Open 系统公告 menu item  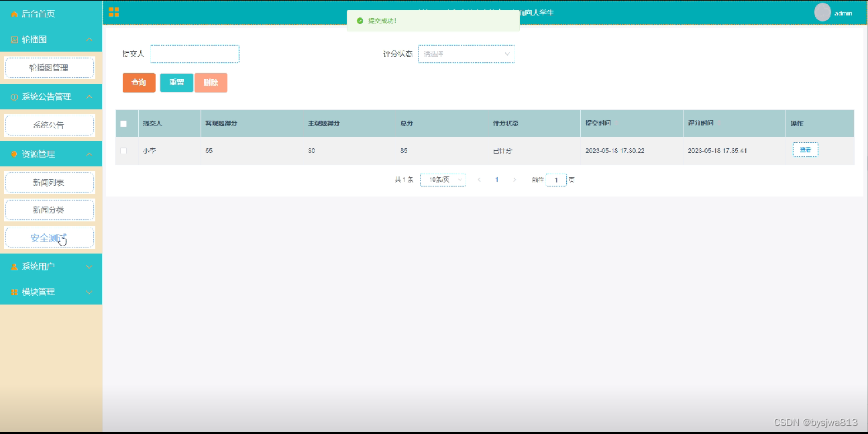point(50,125)
